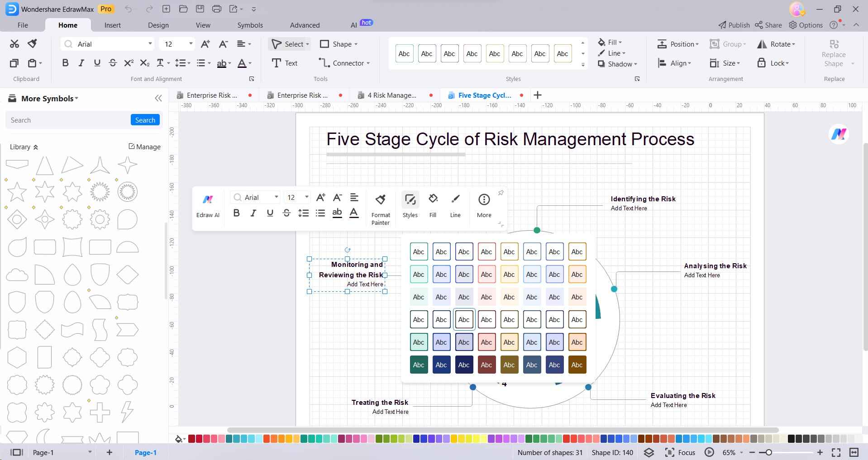
Task: Click Fill bucket in floating toolbar
Action: (x=433, y=205)
